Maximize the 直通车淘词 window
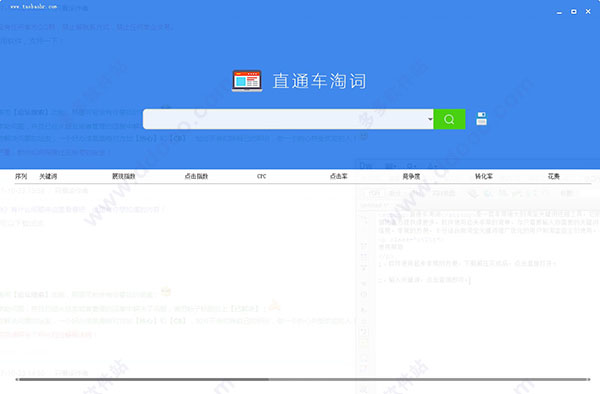 click(574, 12)
